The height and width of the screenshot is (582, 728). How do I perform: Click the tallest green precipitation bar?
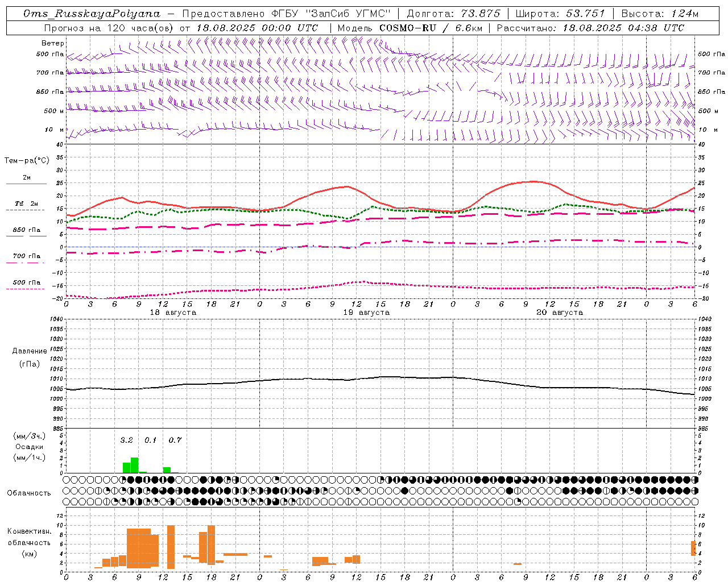[135, 465]
